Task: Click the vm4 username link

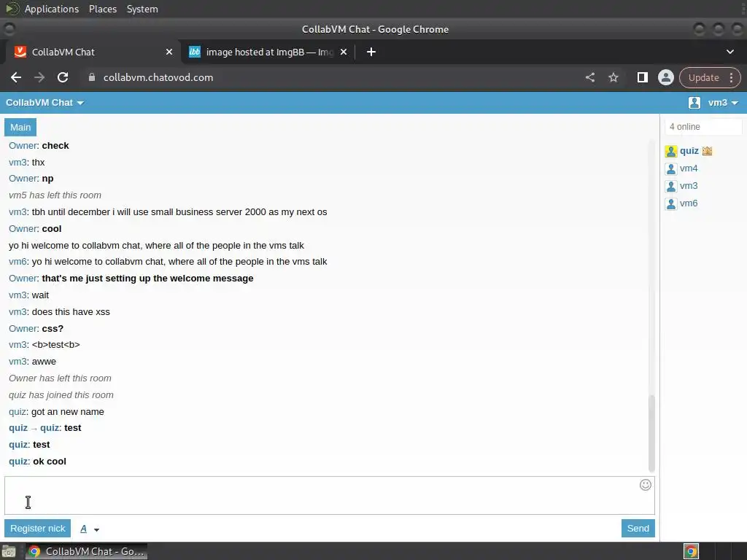Action: (x=689, y=168)
